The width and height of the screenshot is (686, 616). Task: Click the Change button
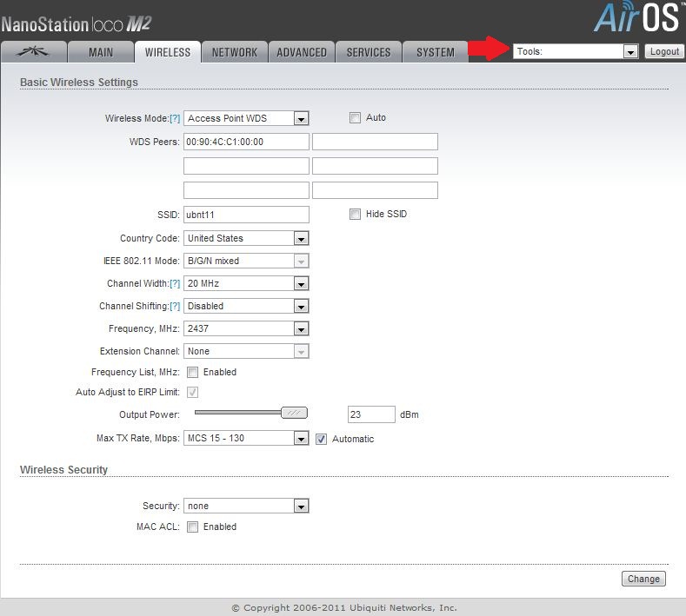[x=643, y=579]
